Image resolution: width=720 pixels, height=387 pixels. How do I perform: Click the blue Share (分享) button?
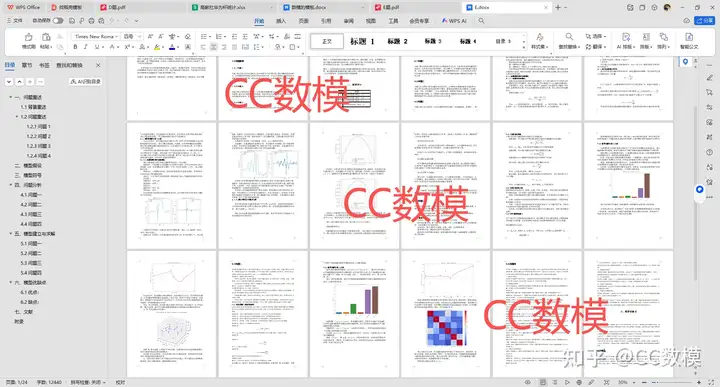click(704, 21)
